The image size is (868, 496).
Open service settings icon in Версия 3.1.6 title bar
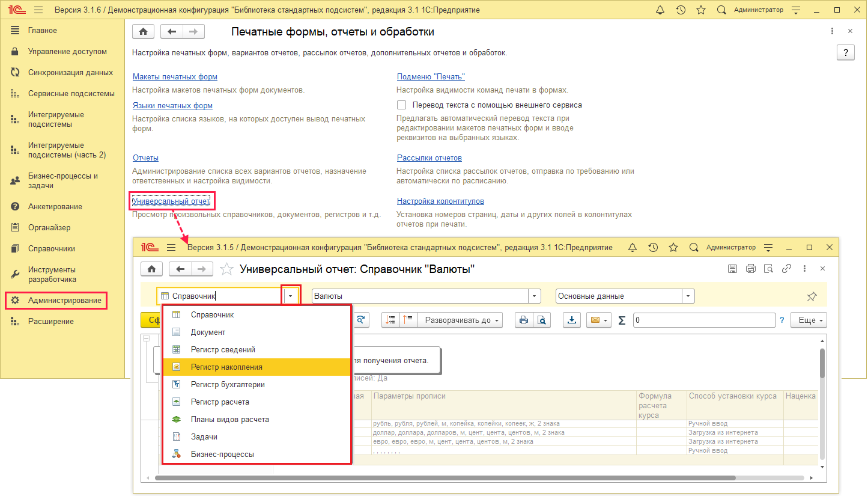coord(796,10)
